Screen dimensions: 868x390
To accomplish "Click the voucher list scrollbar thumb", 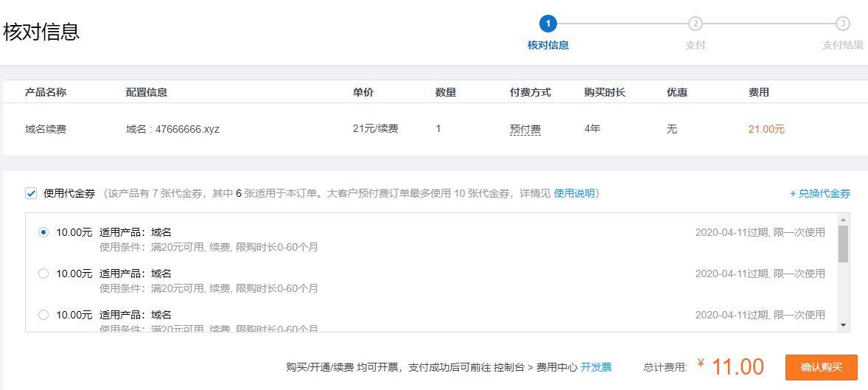I will (843, 243).
